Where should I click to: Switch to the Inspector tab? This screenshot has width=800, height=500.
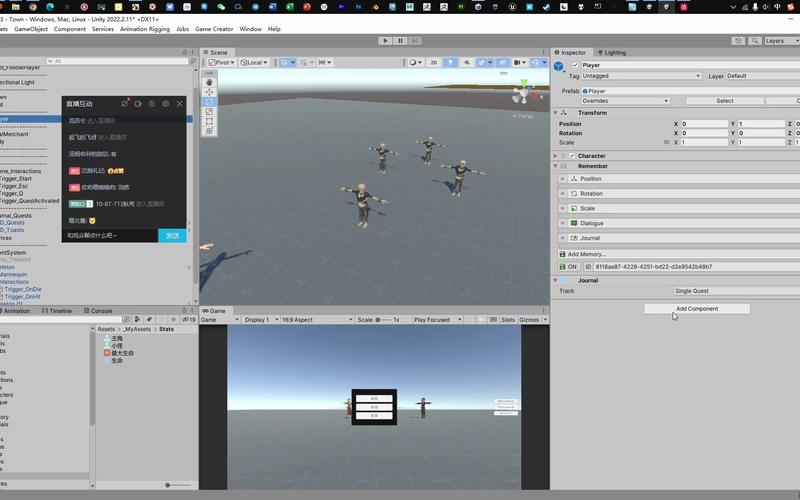570,53
